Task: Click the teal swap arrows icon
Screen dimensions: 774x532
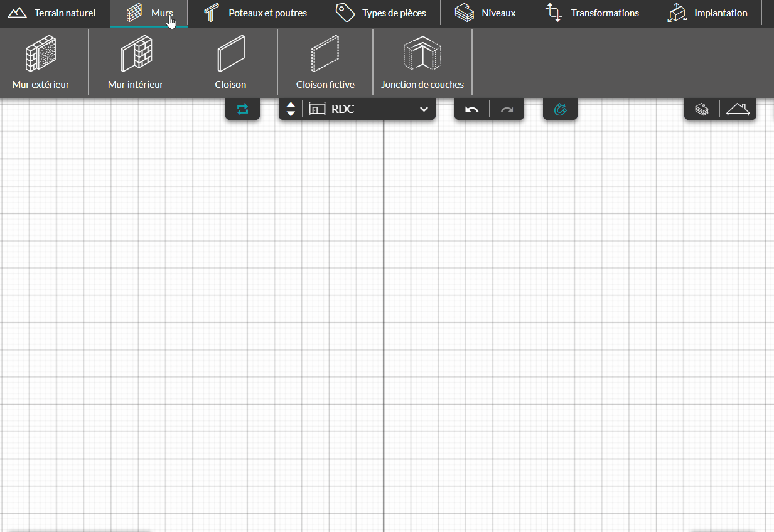Action: 243,109
